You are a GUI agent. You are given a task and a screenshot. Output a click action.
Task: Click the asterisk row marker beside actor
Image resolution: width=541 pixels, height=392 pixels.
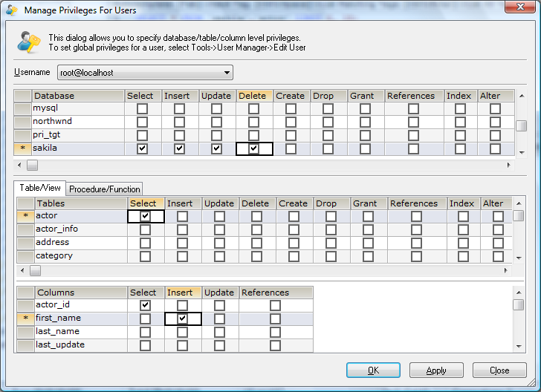pyautogui.click(x=26, y=216)
